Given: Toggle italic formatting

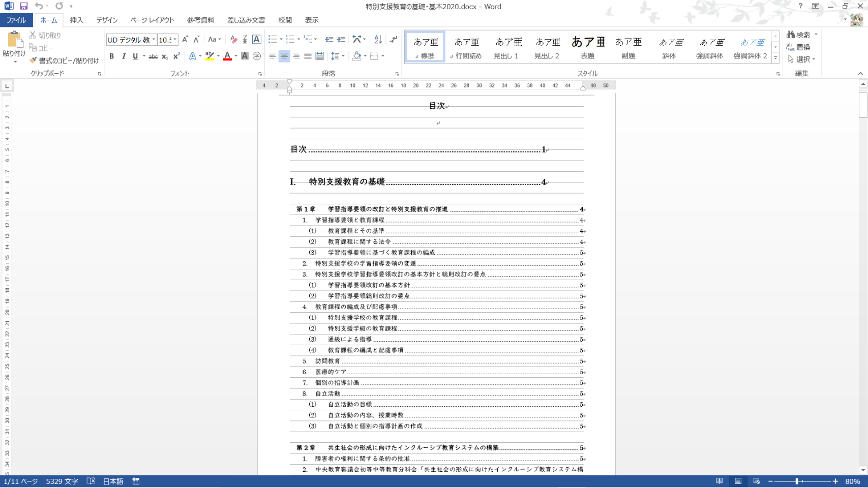Looking at the screenshot, I should click(124, 56).
